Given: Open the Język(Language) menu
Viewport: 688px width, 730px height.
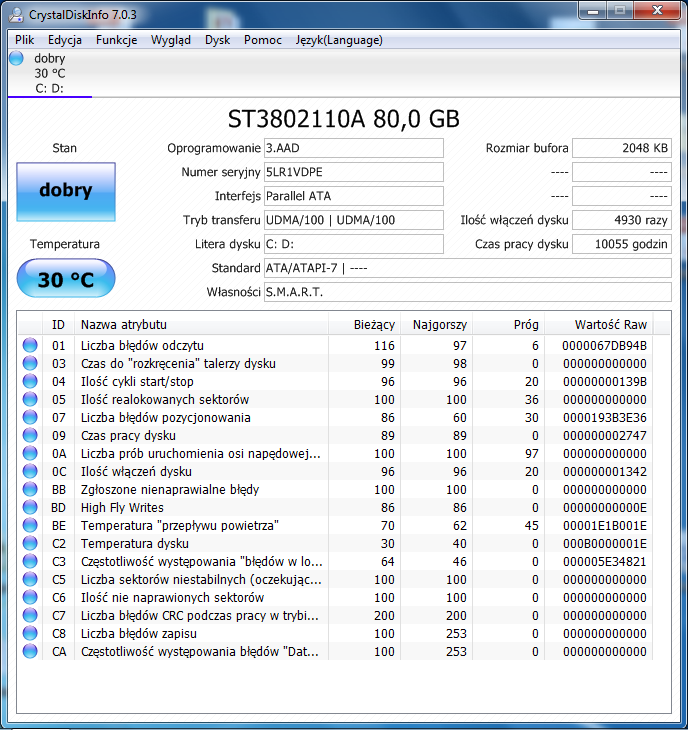Looking at the screenshot, I should (x=339, y=40).
